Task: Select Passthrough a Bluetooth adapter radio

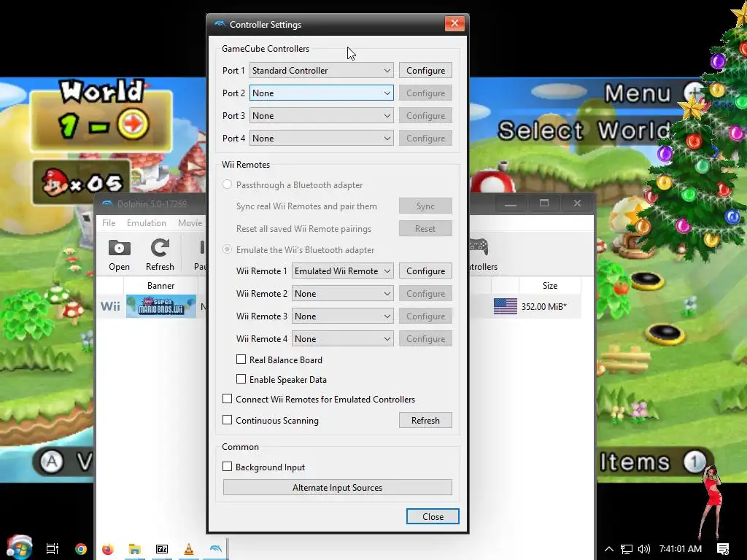Action: tap(228, 184)
